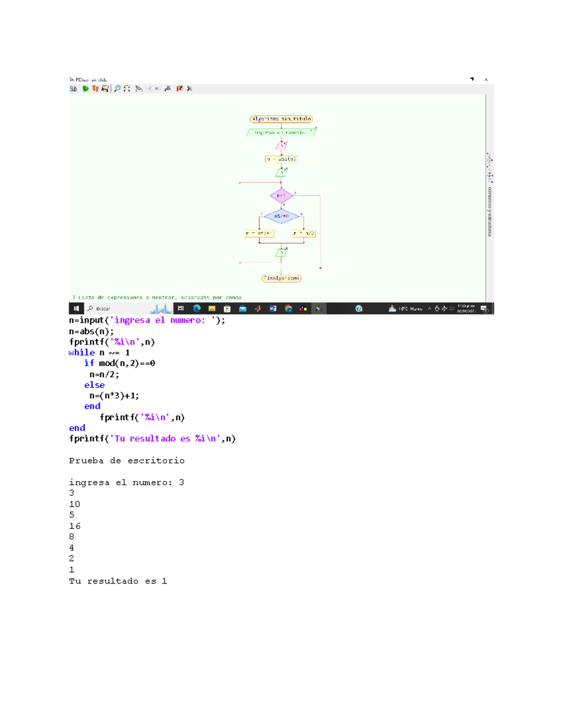Select the n=abs(n) process block in the flowchart
This screenshot has height=728, width=563.
coord(281,159)
